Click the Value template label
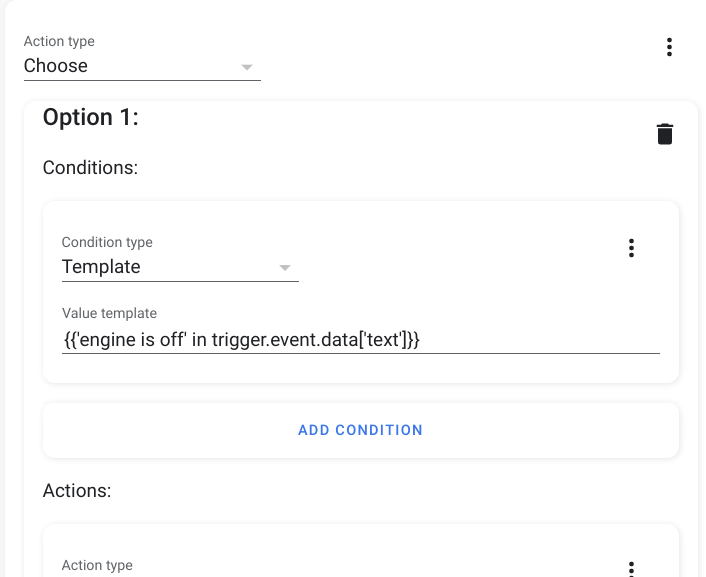The image size is (706, 577). [x=109, y=313]
